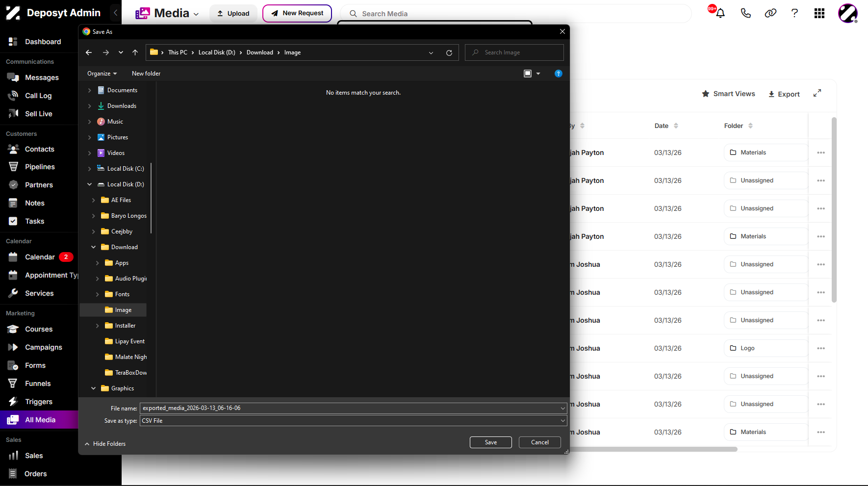Go up one folder level in dialog
Image resolution: width=868 pixels, height=486 pixels.
[135, 52]
